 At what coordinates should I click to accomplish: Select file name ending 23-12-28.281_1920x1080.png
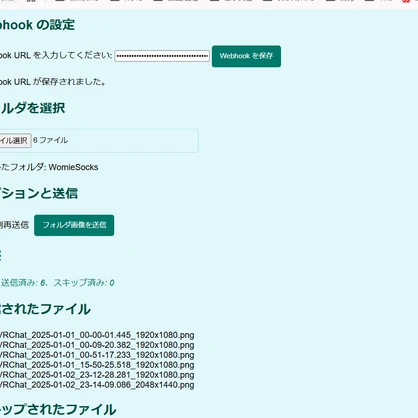click(x=97, y=375)
